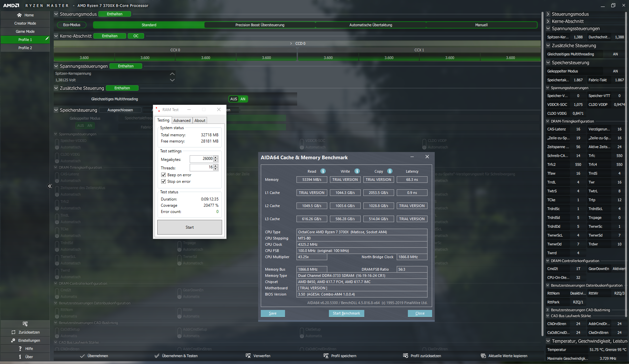
Task: Click the Zurücksetzen reset icon
Action: click(13, 332)
